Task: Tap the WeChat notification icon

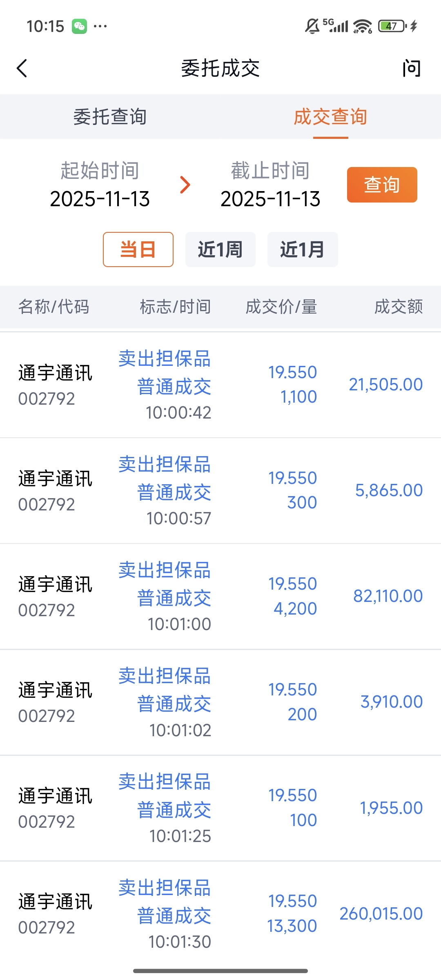Action: click(x=80, y=27)
